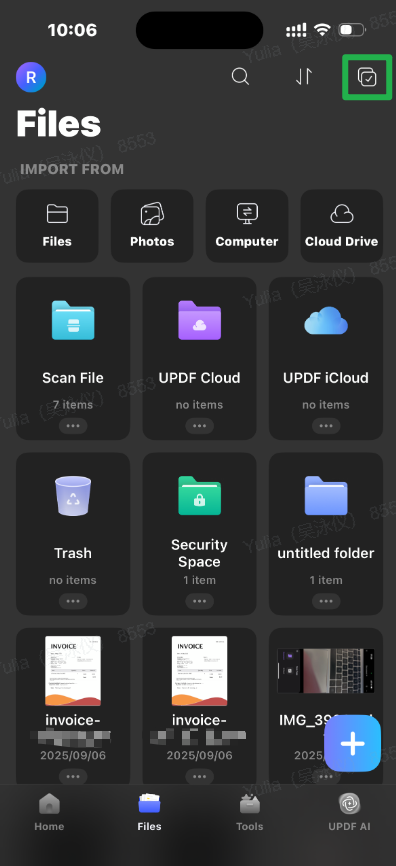Import from Cloud Drive
This screenshot has width=396, height=866.
341,226
